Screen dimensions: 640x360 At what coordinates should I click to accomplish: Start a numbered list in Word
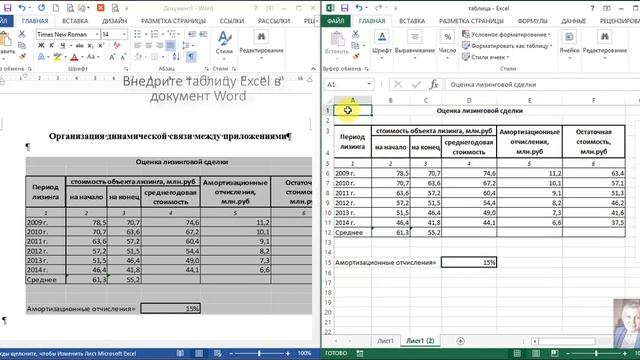[x=155, y=34]
